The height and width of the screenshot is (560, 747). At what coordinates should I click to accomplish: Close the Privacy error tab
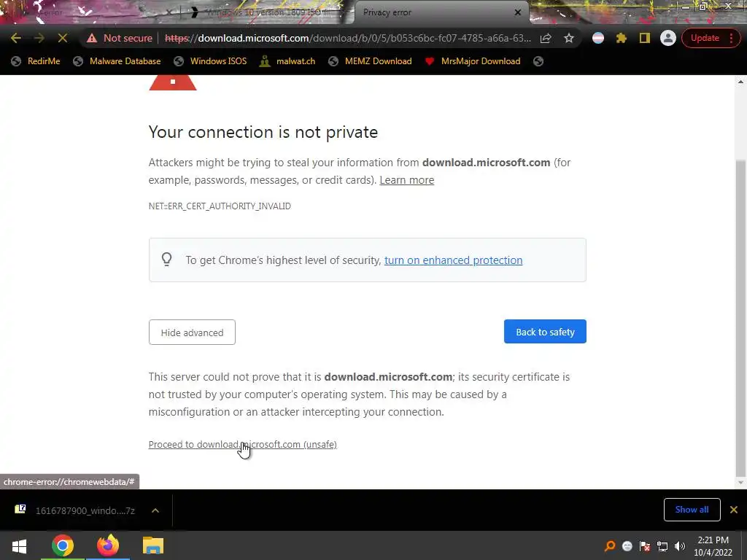tap(518, 12)
